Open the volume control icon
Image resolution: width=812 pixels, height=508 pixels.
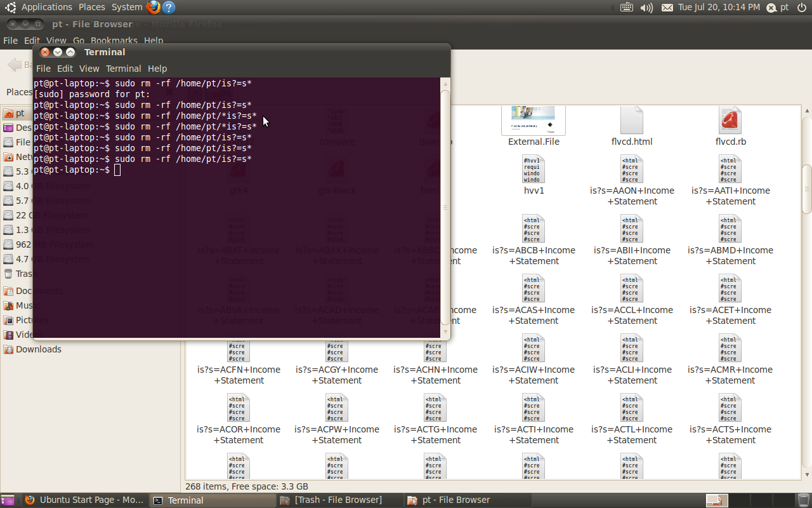[646, 8]
